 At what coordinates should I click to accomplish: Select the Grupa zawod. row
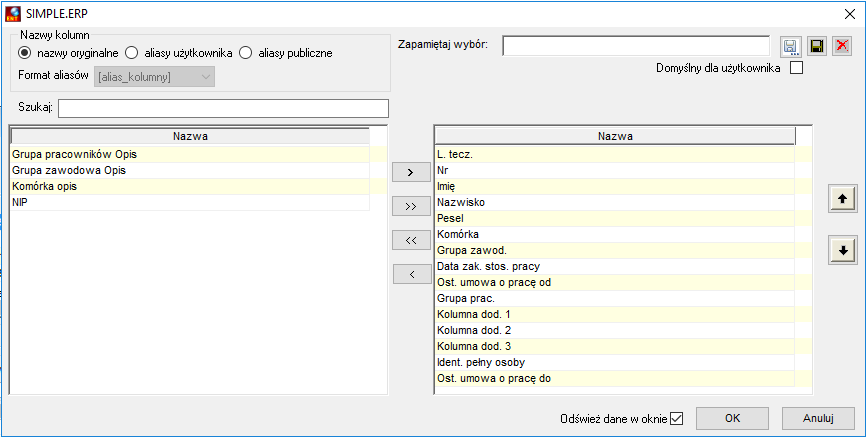pos(615,251)
